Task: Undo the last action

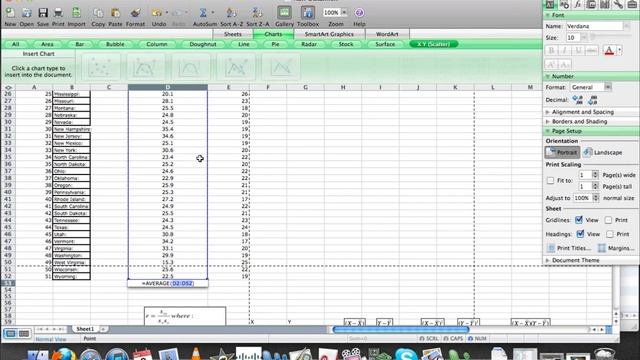Action: pos(157,13)
